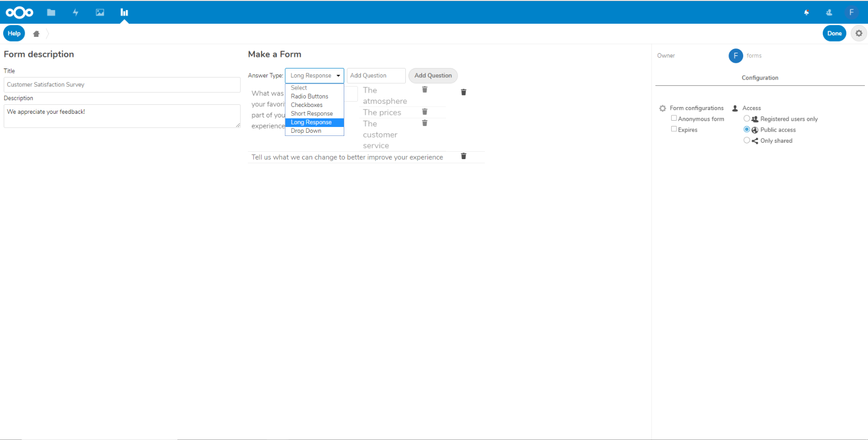The image size is (868, 440).
Task: Delete the 'The atmosphere' answer option
Action: tap(425, 90)
